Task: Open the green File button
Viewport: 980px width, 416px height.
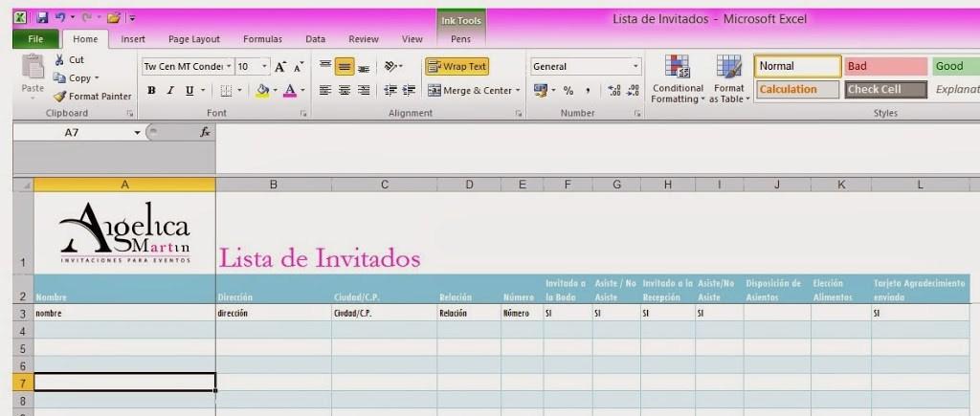Action: tap(36, 39)
